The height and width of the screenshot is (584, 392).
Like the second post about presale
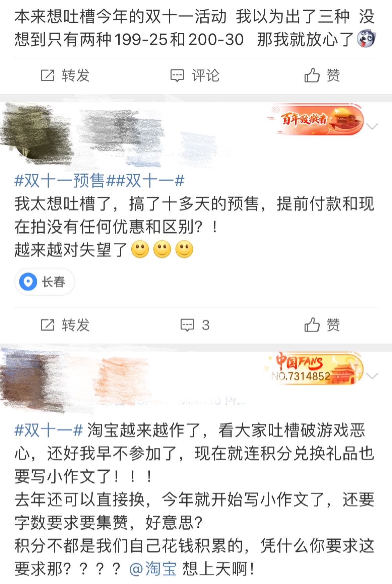(322, 325)
